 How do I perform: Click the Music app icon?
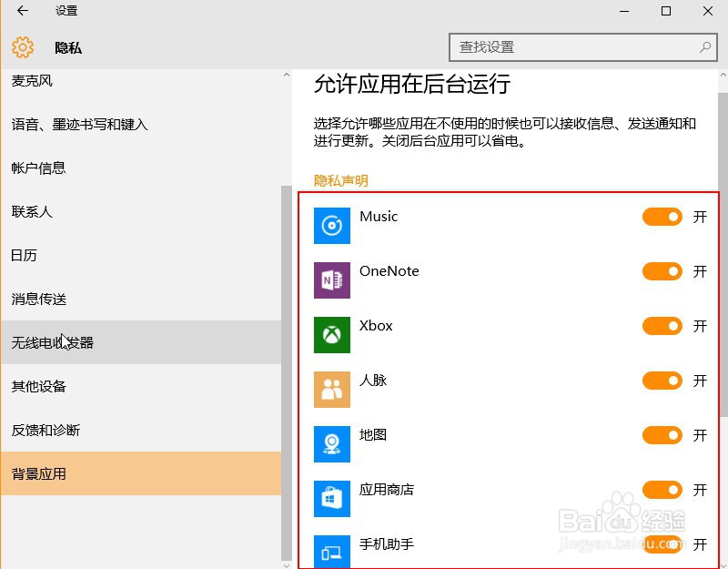(331, 226)
